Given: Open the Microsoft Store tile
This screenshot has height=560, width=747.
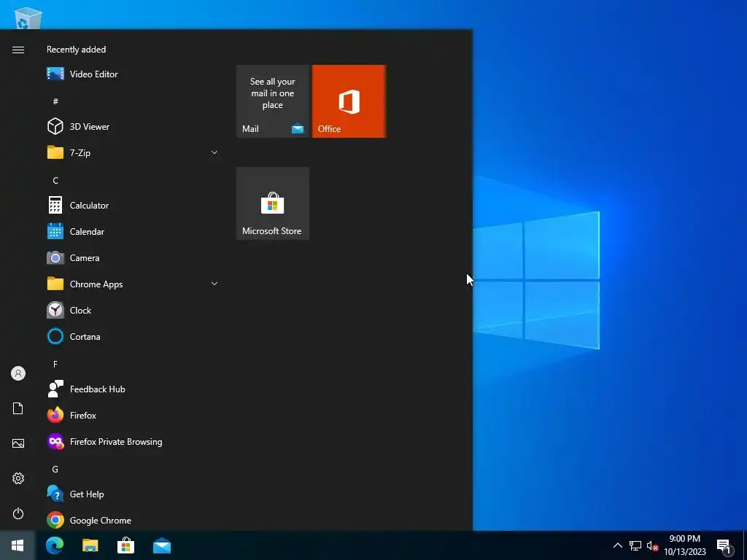Looking at the screenshot, I should tap(273, 203).
